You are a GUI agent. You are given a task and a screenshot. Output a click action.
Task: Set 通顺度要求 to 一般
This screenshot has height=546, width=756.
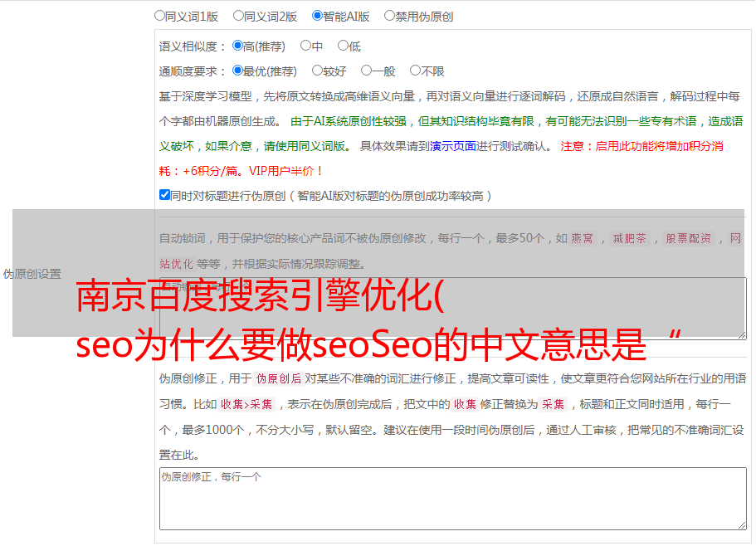(367, 71)
